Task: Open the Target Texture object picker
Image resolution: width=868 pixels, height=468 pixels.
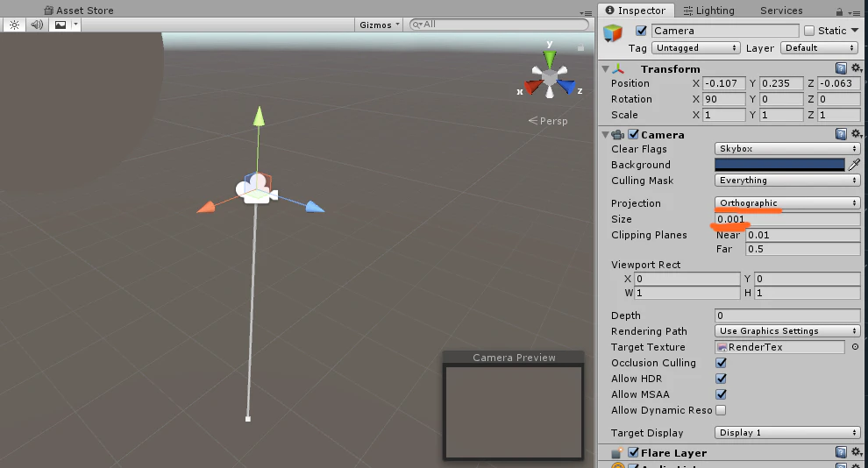Action: pos(855,347)
